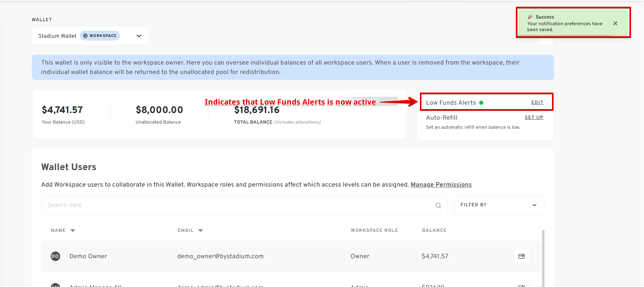Click the DO avatar of Demo Owner
The image size is (644, 287).
tap(55, 256)
